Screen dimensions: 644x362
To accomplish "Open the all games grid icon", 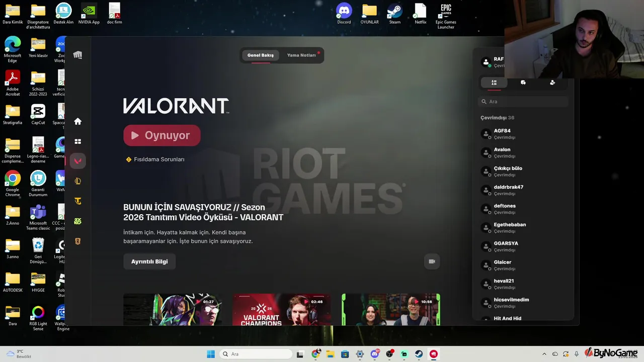I will point(77,141).
